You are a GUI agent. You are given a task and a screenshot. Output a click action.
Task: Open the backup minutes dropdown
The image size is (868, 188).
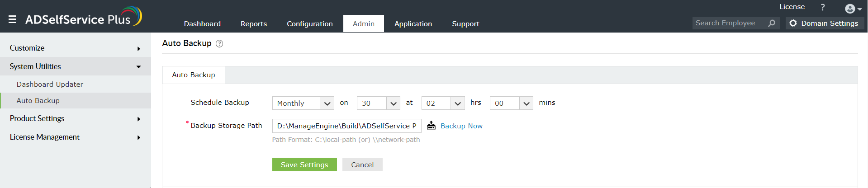(511, 103)
